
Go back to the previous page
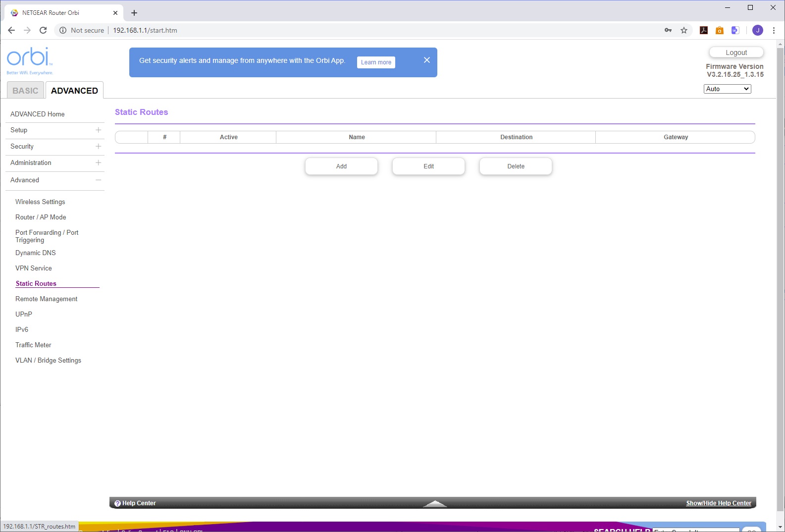11,30
